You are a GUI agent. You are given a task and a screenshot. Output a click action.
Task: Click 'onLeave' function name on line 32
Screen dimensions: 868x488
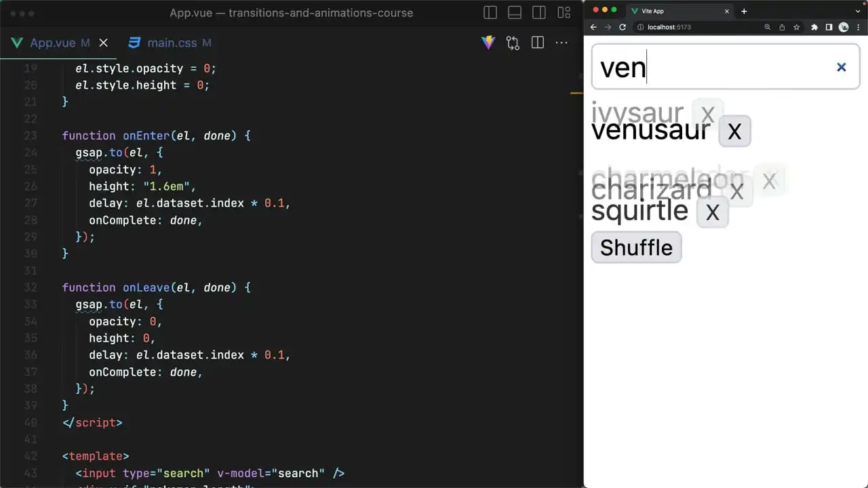point(146,287)
